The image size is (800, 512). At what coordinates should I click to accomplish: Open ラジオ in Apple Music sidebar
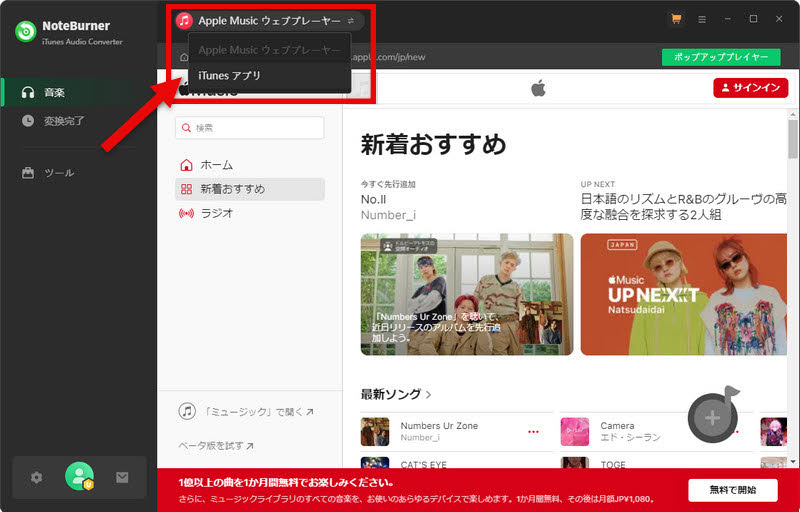tap(249, 213)
